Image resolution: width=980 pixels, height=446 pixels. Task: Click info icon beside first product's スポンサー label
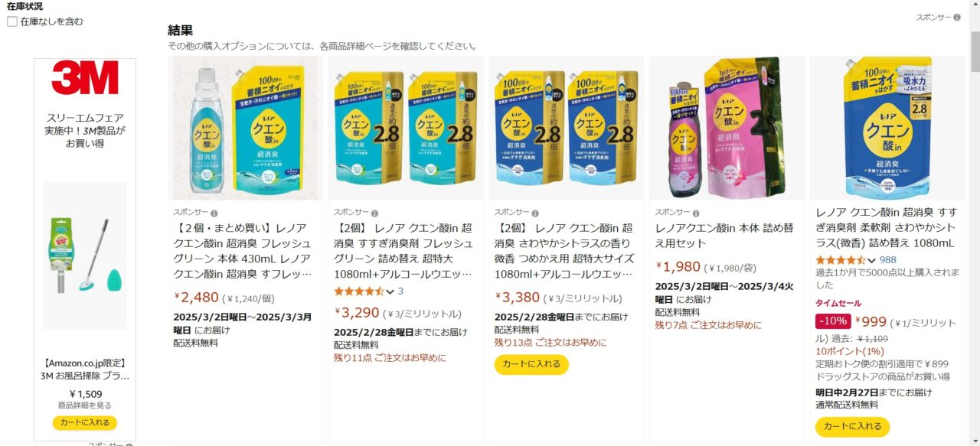click(214, 213)
